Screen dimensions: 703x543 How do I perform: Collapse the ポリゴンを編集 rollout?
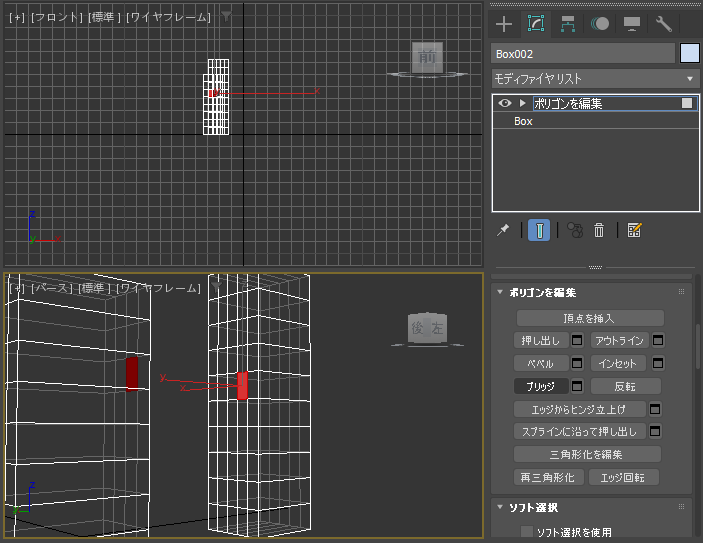[500, 292]
